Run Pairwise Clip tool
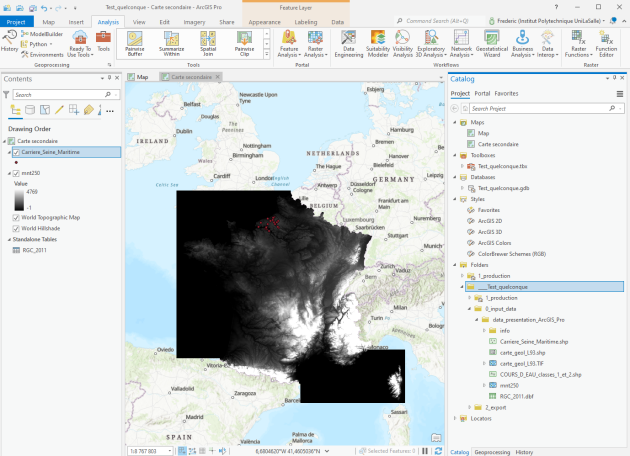Screen dimensions: 630x456 (244, 44)
